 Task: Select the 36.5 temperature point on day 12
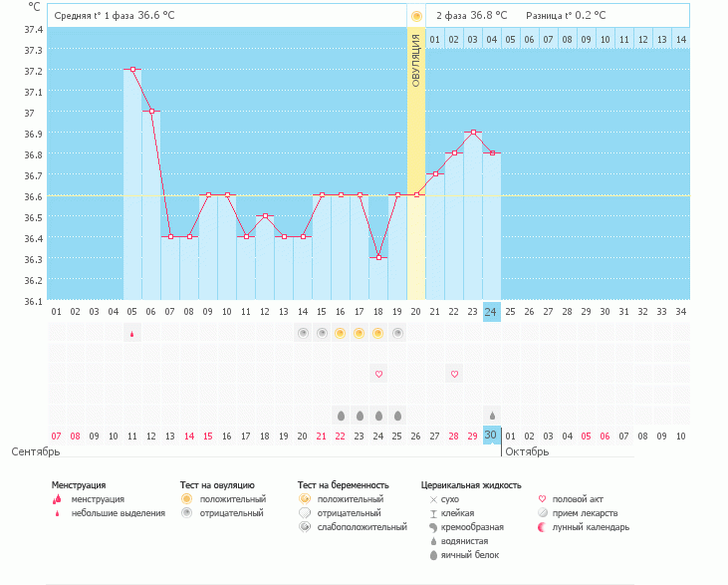pyautogui.click(x=265, y=215)
